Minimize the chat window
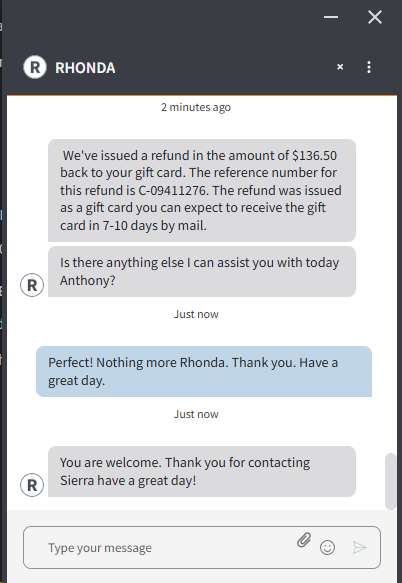Viewport: 402px width, 583px height. pyautogui.click(x=331, y=17)
